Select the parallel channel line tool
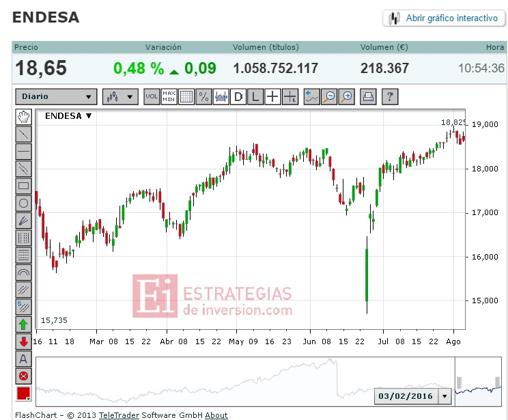508x420 pixels. pyautogui.click(x=23, y=169)
